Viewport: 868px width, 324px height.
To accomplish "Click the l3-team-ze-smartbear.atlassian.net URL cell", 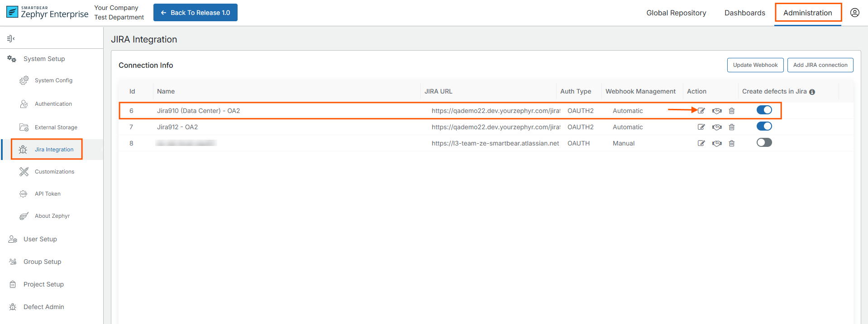I will [495, 143].
